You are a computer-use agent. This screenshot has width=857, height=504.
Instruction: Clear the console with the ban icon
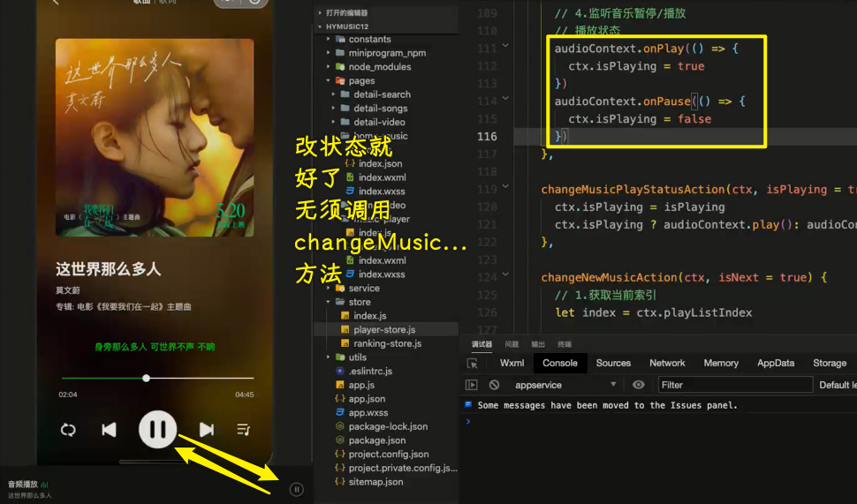point(494,385)
